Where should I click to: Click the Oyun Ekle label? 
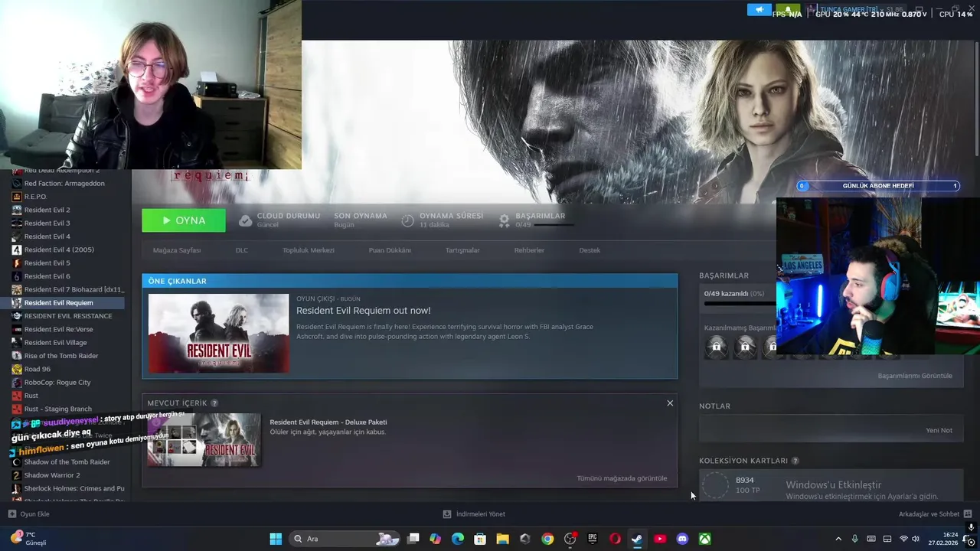click(x=34, y=514)
